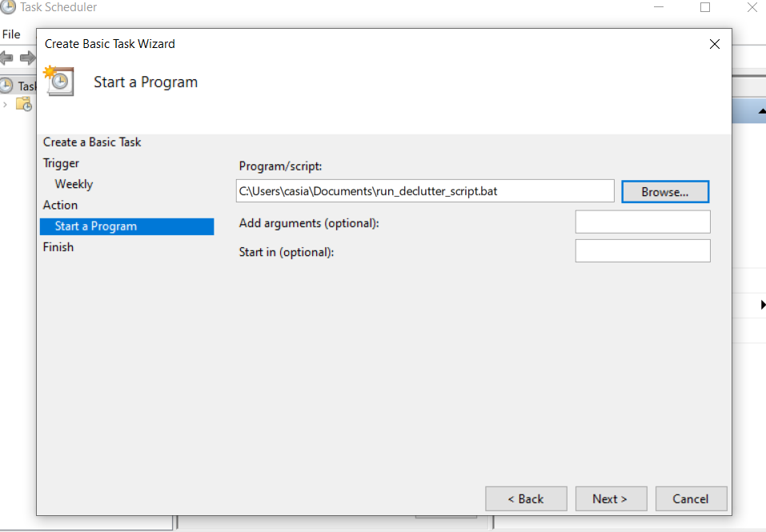Close the Create Basic Task Wizard dialog
The image size is (766, 532).
point(715,44)
